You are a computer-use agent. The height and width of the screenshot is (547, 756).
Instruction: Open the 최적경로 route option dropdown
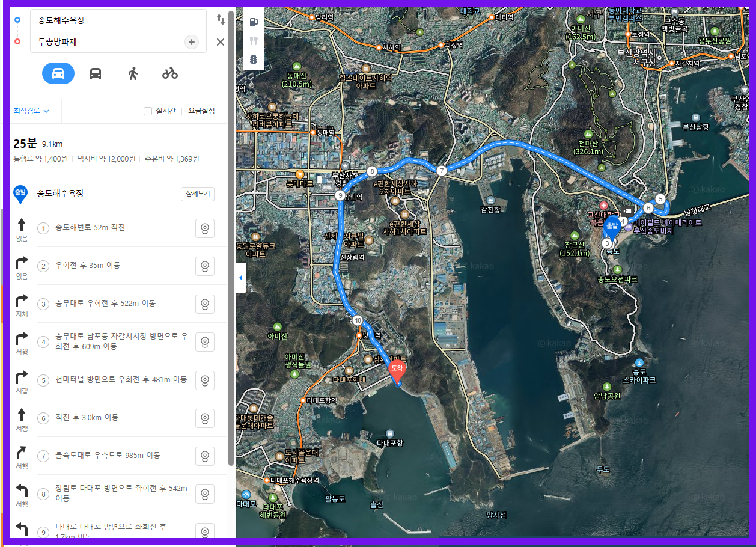[x=31, y=111]
